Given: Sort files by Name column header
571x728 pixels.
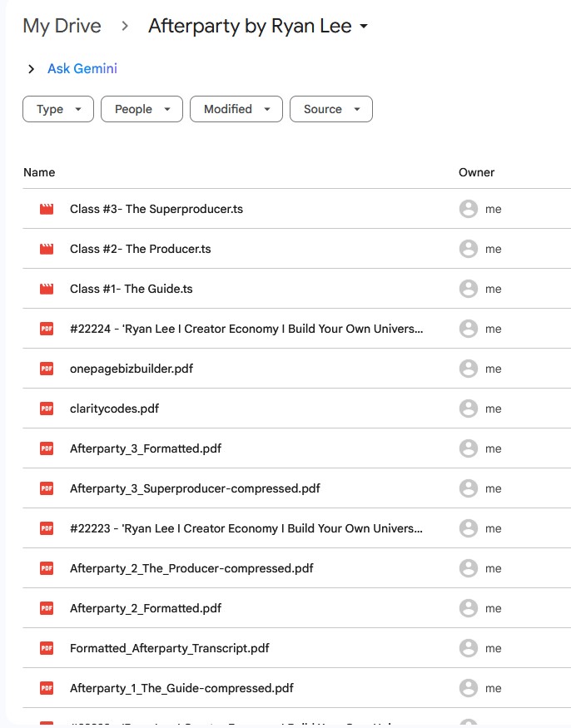Looking at the screenshot, I should (x=39, y=172).
